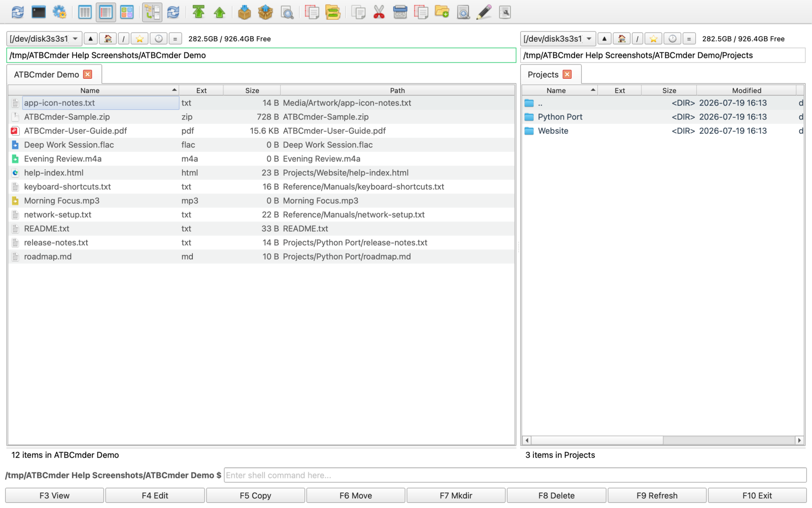Open file search magnifier icon
The height and width of the screenshot is (508, 812).
click(287, 12)
